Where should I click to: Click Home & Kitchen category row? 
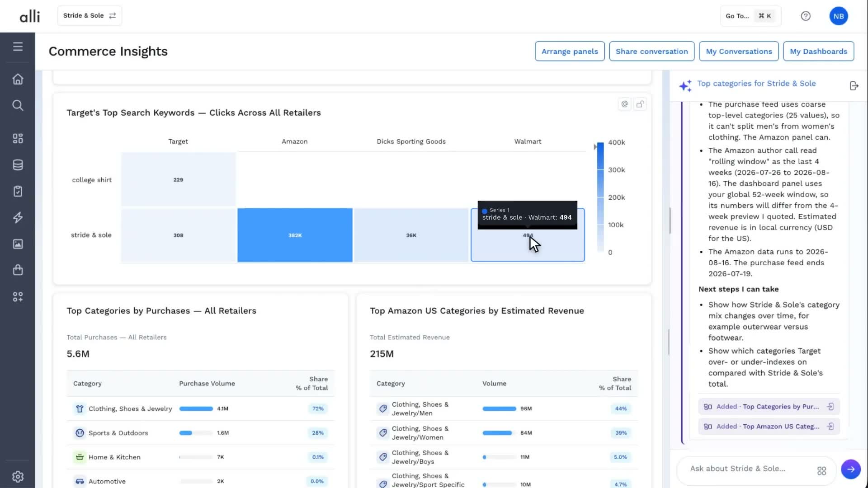point(201,457)
